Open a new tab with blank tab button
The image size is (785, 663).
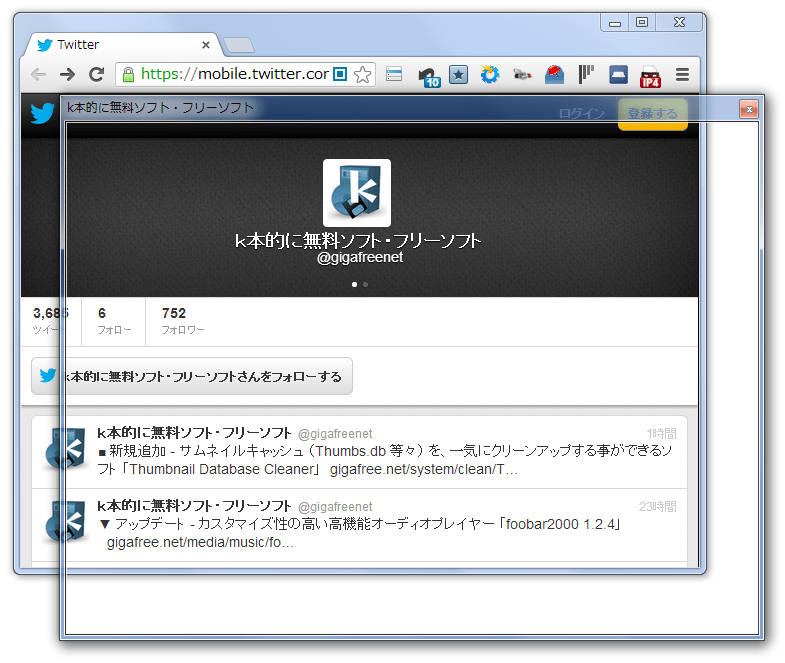tap(239, 46)
